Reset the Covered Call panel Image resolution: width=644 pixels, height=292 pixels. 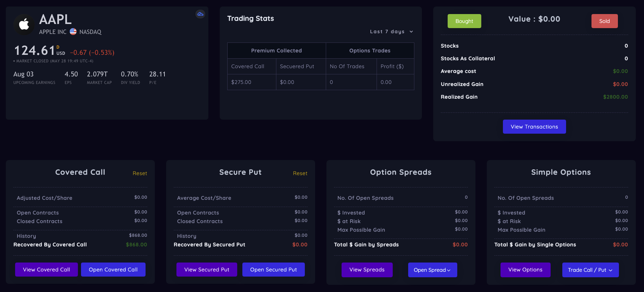(140, 173)
